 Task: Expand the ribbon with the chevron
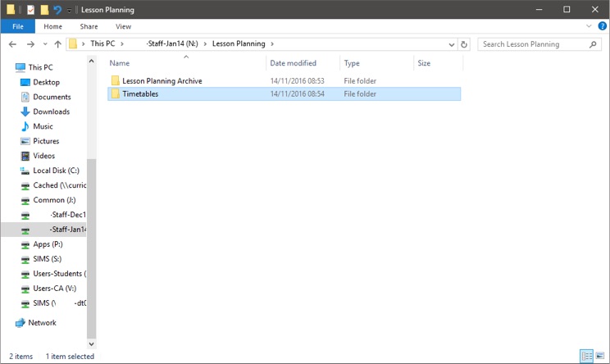pyautogui.click(x=589, y=26)
